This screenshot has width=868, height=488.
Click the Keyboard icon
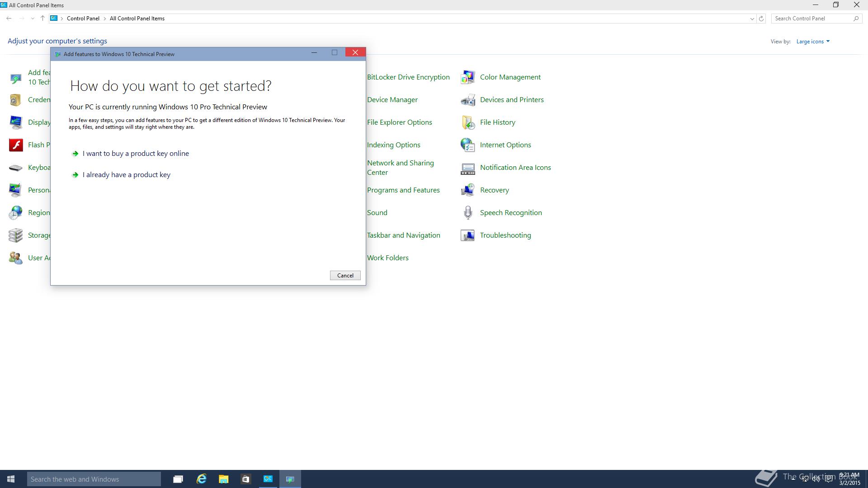click(16, 168)
